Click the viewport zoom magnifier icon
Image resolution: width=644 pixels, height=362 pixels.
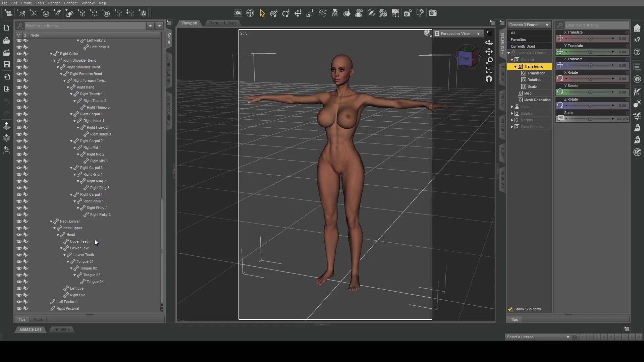pos(489,61)
